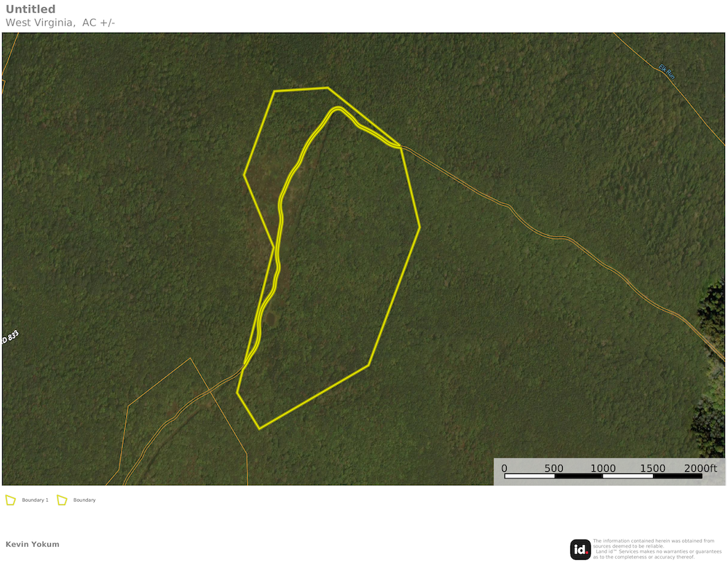Click the dark tree cluster at map's right edge
This screenshot has width=728, height=563.
tap(710, 306)
